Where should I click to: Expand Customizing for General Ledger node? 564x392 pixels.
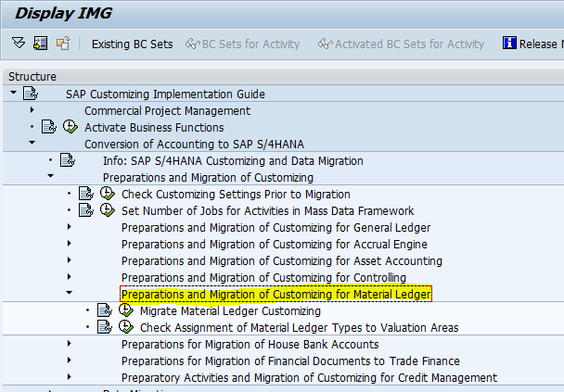pos(69,227)
